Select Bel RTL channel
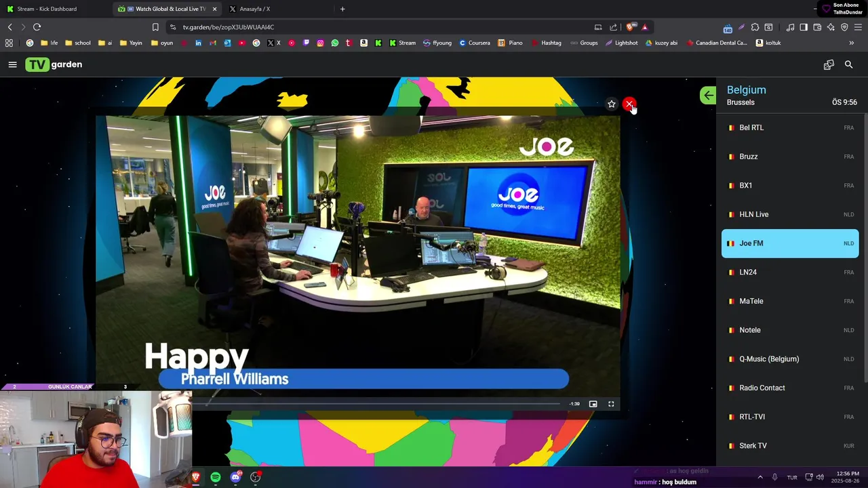The height and width of the screenshot is (488, 868). click(790, 127)
